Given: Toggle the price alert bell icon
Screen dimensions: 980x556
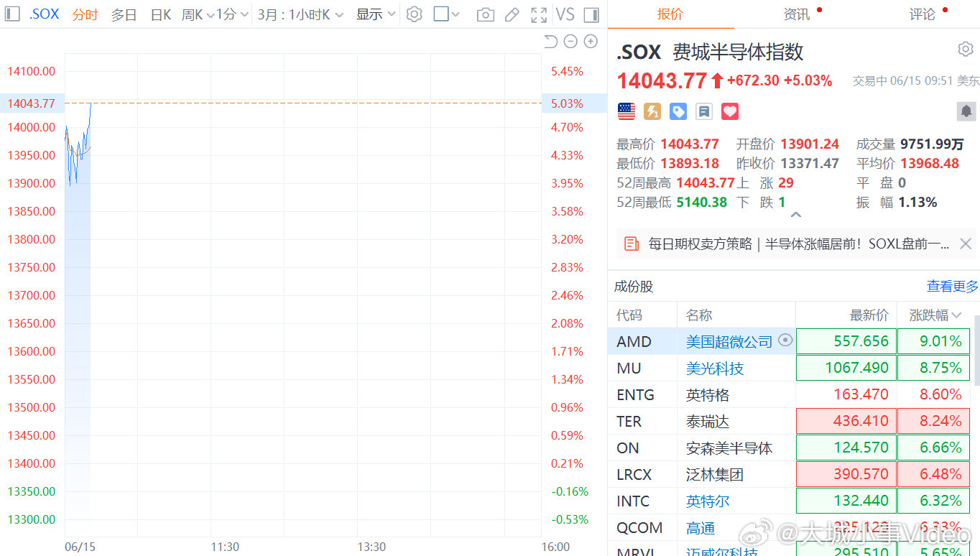Looking at the screenshot, I should (966, 111).
